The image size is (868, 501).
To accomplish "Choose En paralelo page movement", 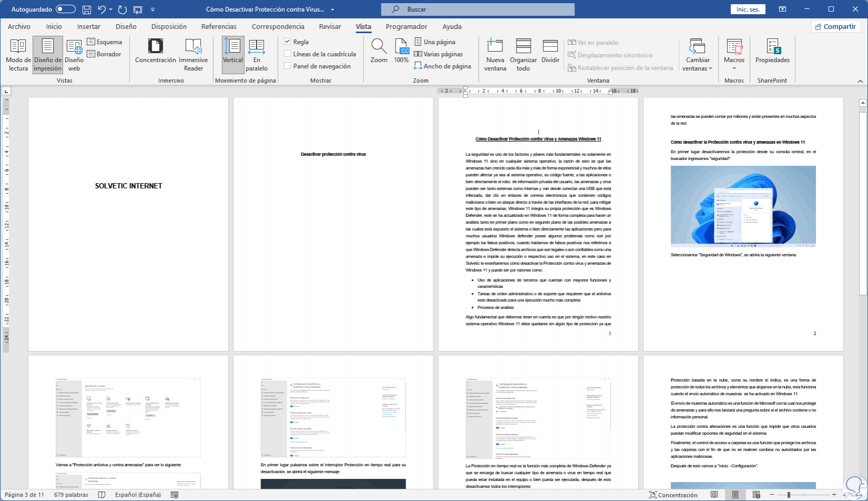I will pos(257,55).
